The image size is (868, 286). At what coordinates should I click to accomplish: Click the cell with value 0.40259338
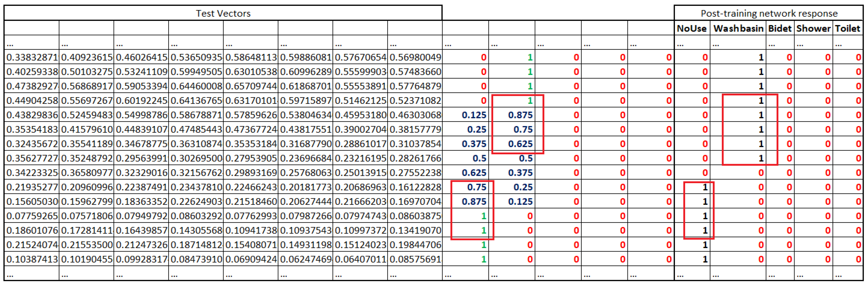pos(32,72)
